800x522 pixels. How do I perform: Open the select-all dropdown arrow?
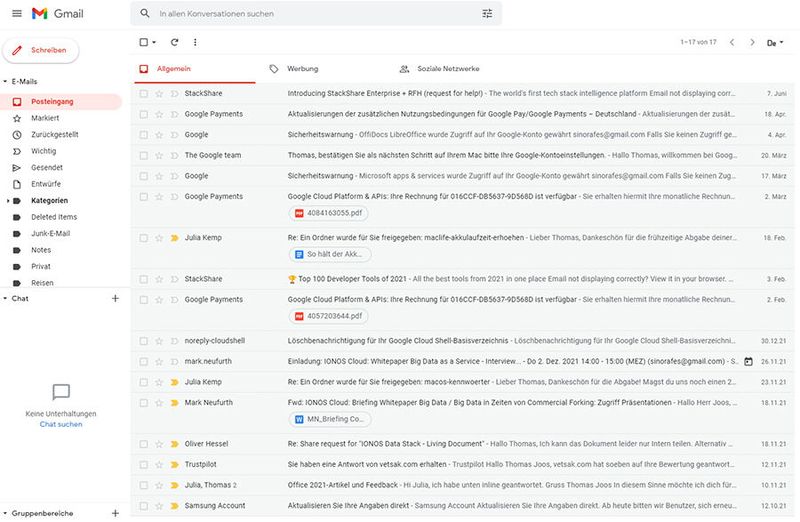point(155,43)
